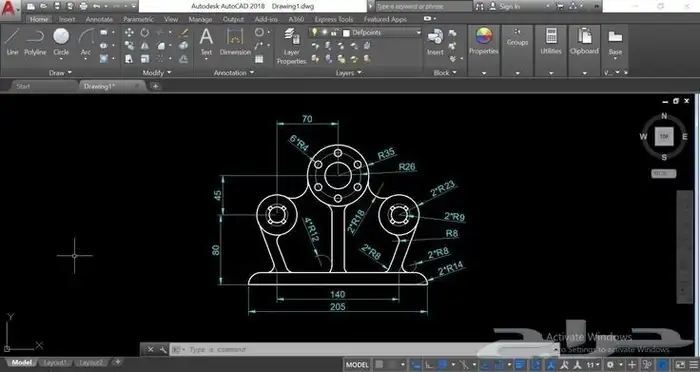Toggle grid display in status bar
The width and height of the screenshot is (700, 372).
click(379, 364)
